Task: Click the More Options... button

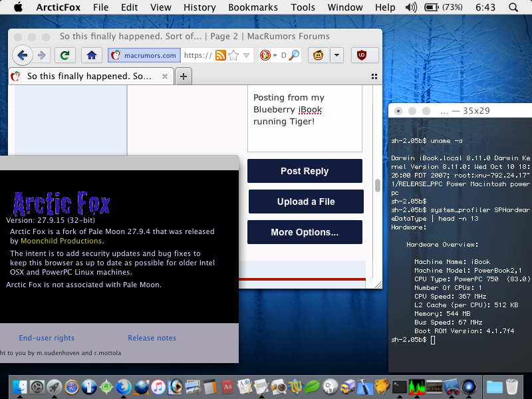Action: coord(305,232)
